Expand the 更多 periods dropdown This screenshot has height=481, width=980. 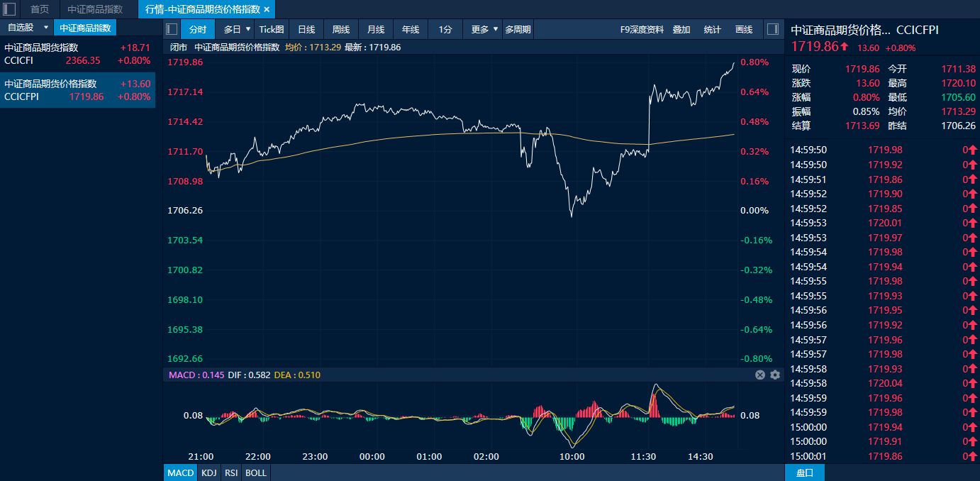pos(483,29)
